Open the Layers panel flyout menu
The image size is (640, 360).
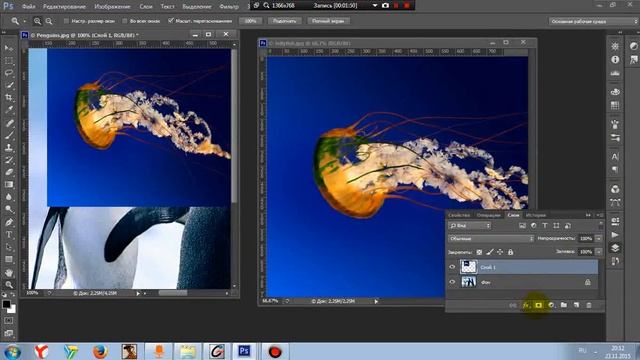click(600, 215)
